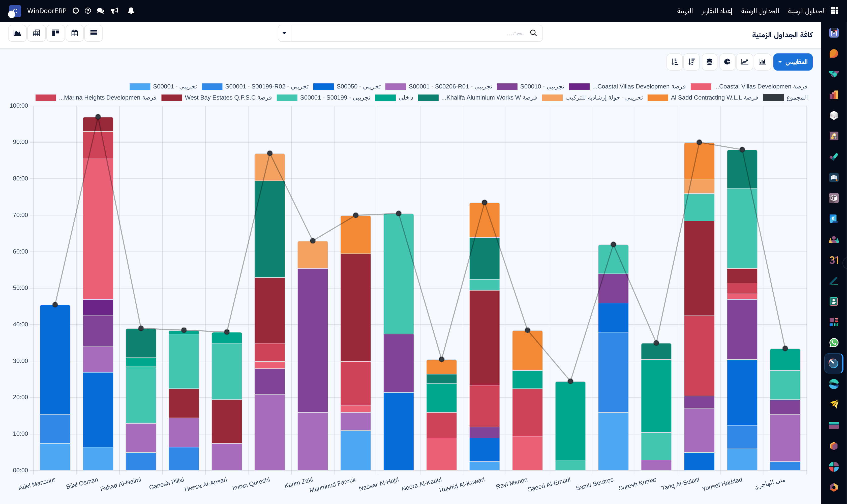The width and height of the screenshot is (847, 504).
Task: Switch to the graph view icon
Action: pos(17,33)
